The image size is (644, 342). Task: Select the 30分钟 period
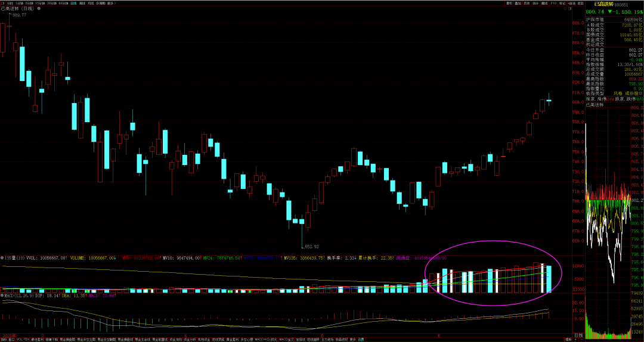pyautogui.click(x=52, y=4)
